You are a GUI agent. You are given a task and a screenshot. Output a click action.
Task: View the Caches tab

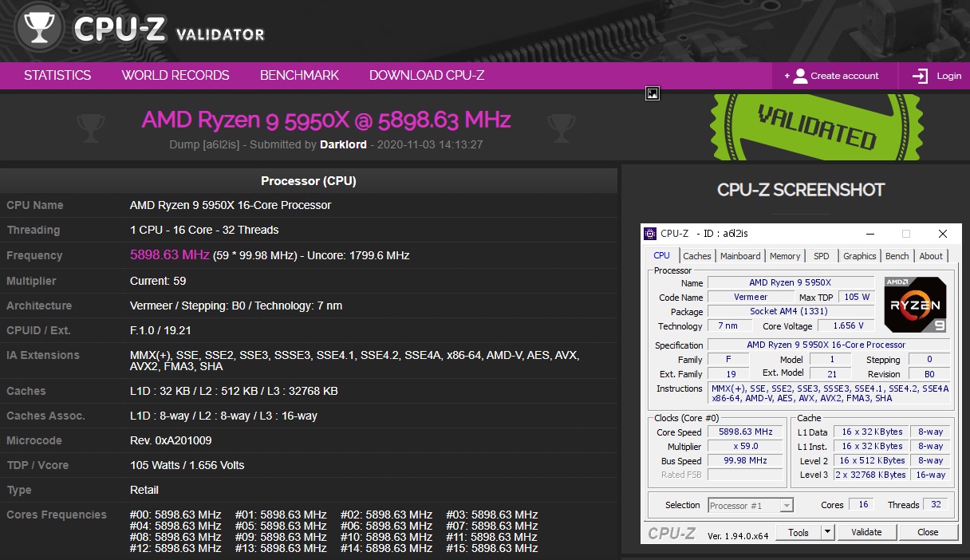[x=696, y=255]
